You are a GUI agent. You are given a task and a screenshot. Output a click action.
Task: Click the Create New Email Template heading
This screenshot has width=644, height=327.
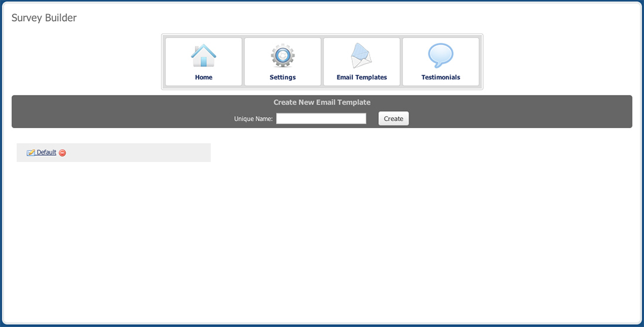pyautogui.click(x=321, y=102)
